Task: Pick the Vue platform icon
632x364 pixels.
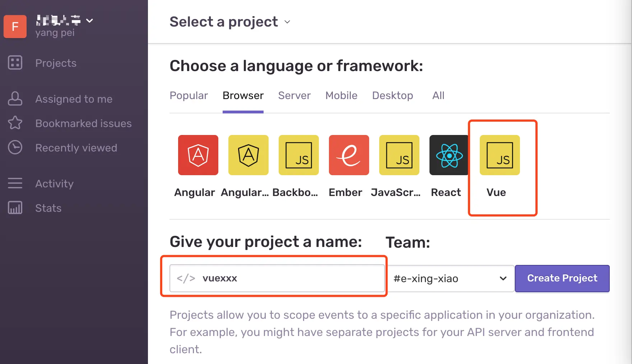Action: pyautogui.click(x=500, y=155)
